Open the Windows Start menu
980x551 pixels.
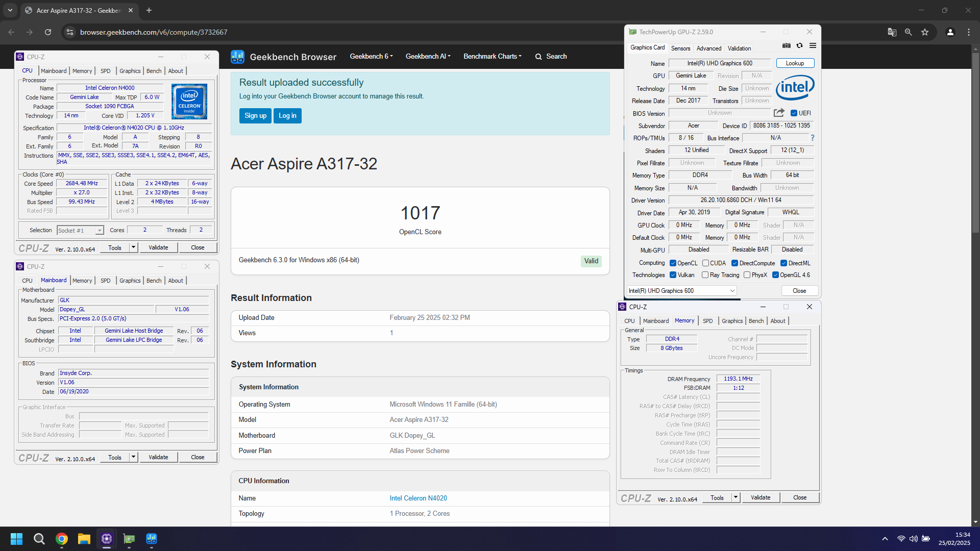(16, 539)
